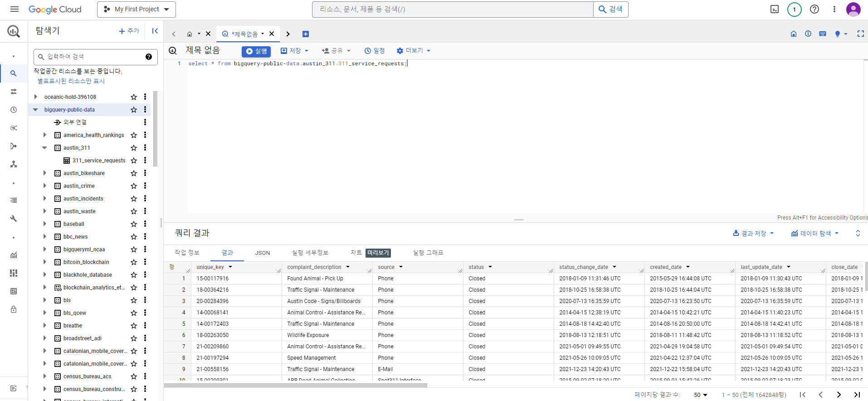
Task: Star the baseball dataset
Action: (x=134, y=224)
